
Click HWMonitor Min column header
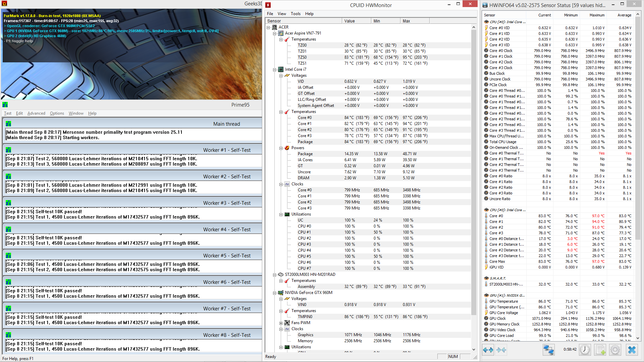pyautogui.click(x=386, y=21)
